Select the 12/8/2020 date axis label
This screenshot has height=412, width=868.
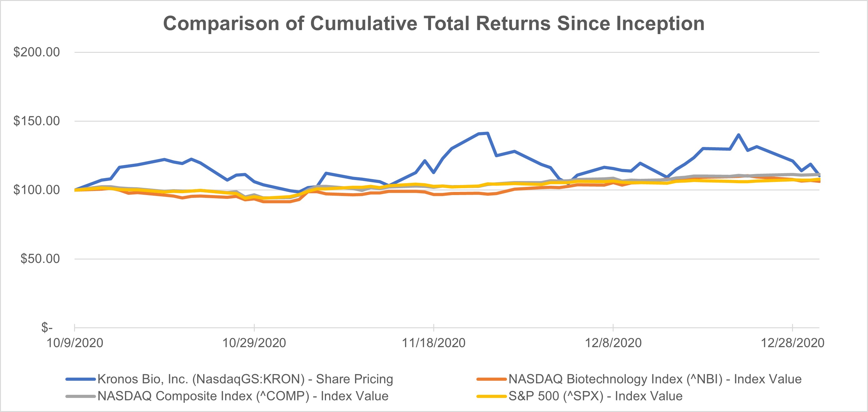tap(613, 343)
